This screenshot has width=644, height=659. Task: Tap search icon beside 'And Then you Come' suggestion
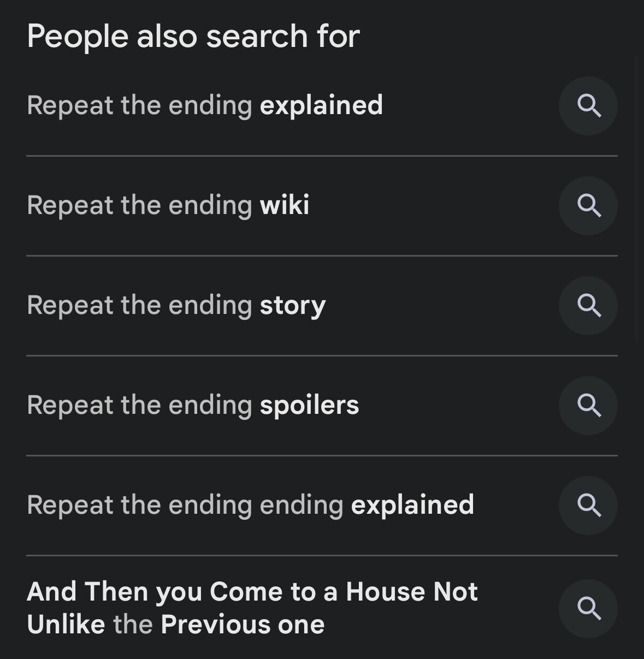click(x=588, y=608)
